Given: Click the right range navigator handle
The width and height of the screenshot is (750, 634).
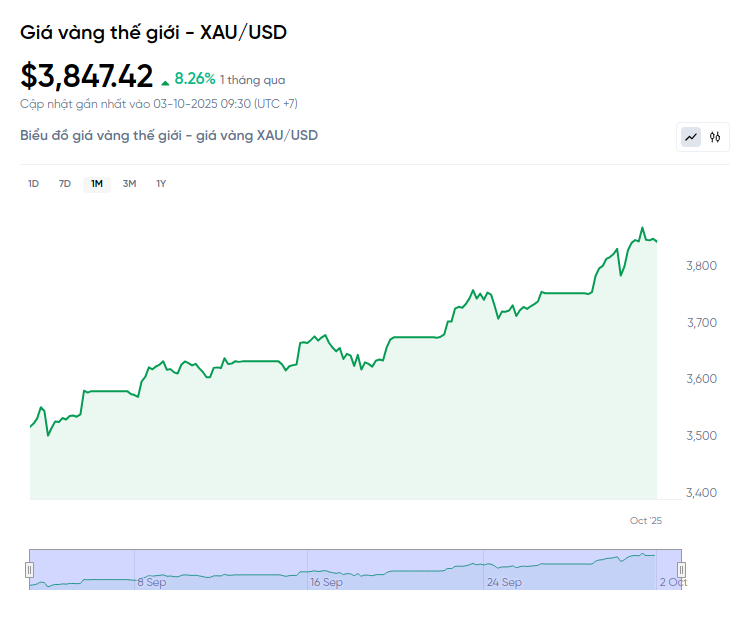Looking at the screenshot, I should (x=683, y=569).
